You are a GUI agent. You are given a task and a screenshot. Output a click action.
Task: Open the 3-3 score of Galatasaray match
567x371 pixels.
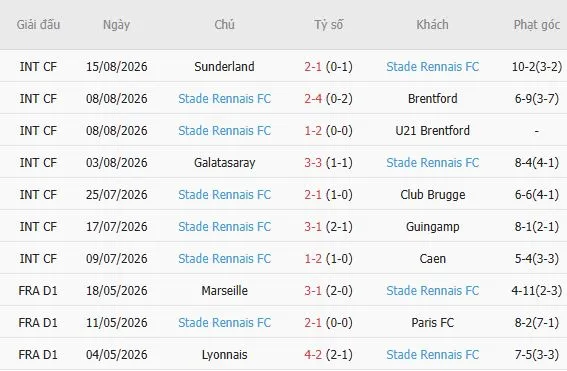point(313,162)
